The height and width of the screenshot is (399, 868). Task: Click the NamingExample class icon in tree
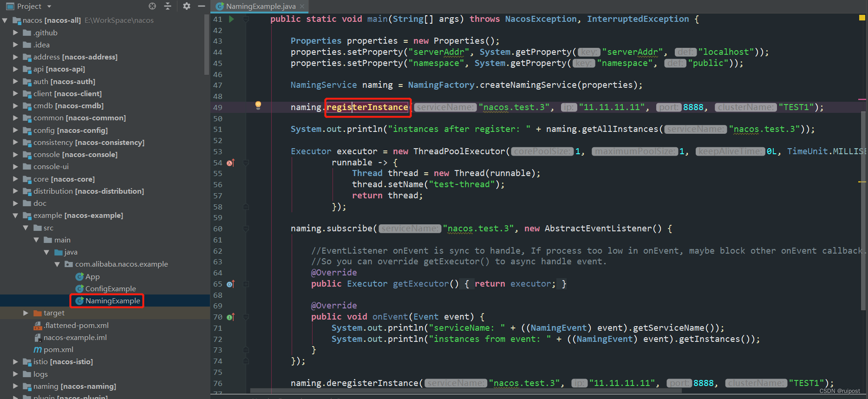79,301
